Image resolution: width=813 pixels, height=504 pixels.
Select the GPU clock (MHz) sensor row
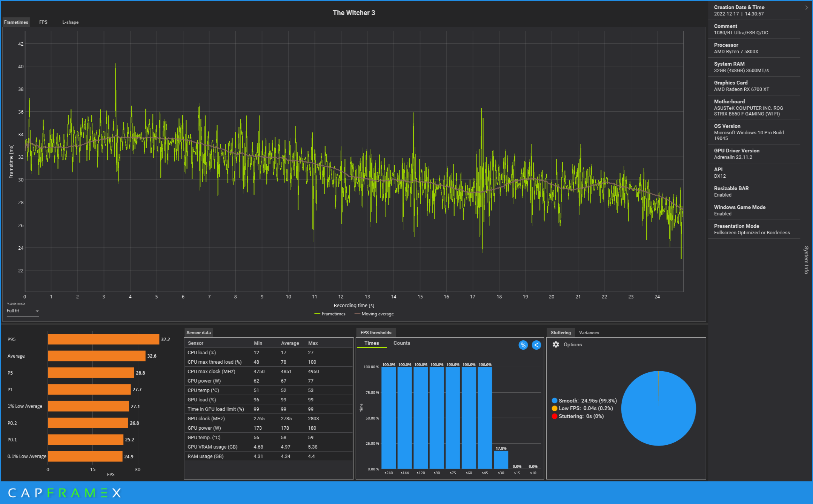click(x=206, y=418)
